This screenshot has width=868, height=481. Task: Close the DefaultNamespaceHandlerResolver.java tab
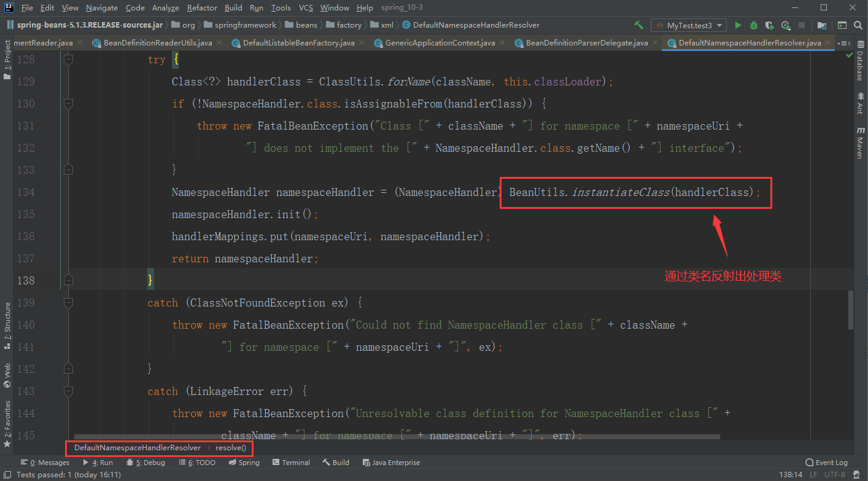pos(828,43)
